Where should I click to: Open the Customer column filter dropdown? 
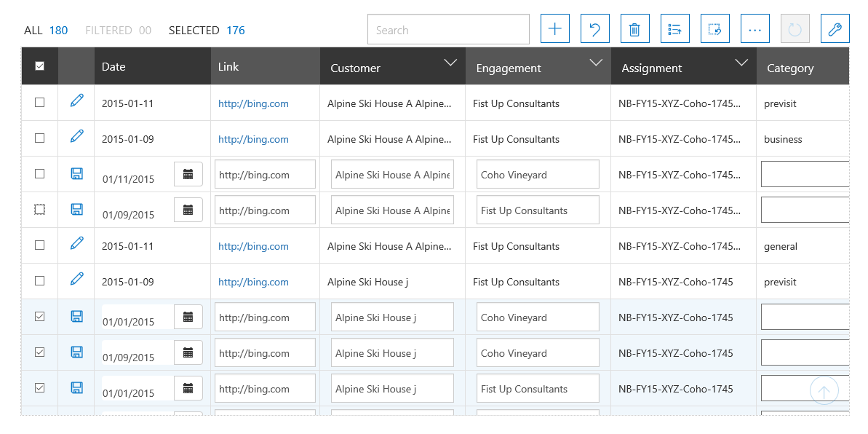click(x=450, y=62)
